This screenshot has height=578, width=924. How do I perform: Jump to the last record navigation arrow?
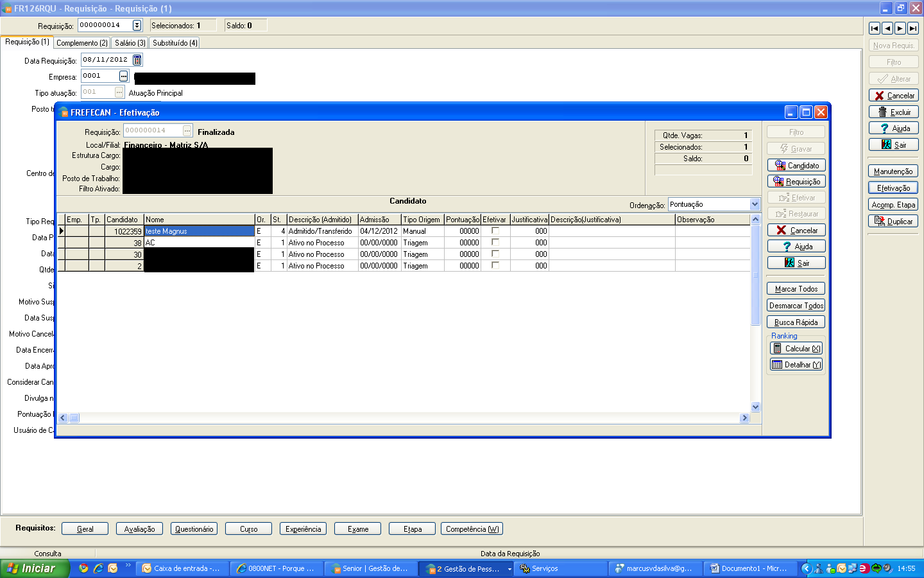click(x=912, y=28)
